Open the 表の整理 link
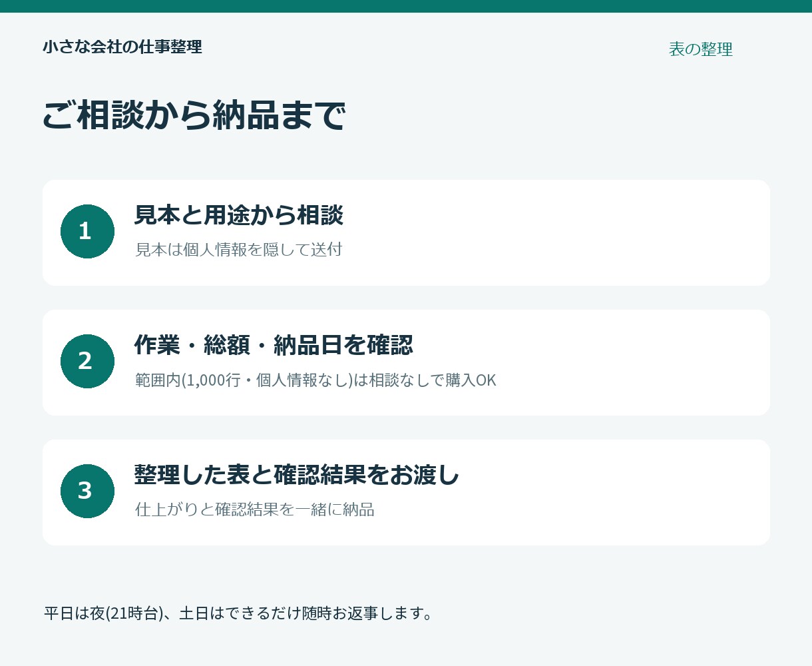 pyautogui.click(x=700, y=49)
